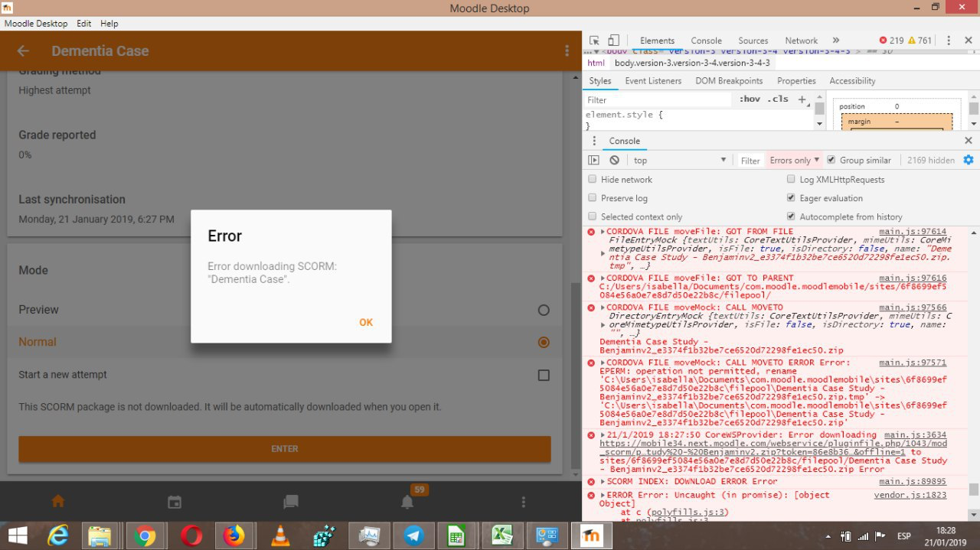Enable Preserve log checkbox

[x=592, y=198]
